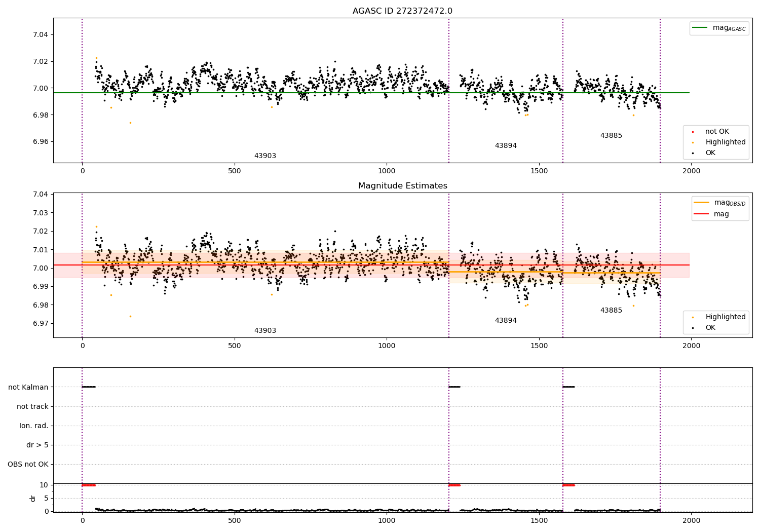Click obsid label 43885 in middle plot
The width and height of the screenshot is (760, 532).
[x=611, y=311]
